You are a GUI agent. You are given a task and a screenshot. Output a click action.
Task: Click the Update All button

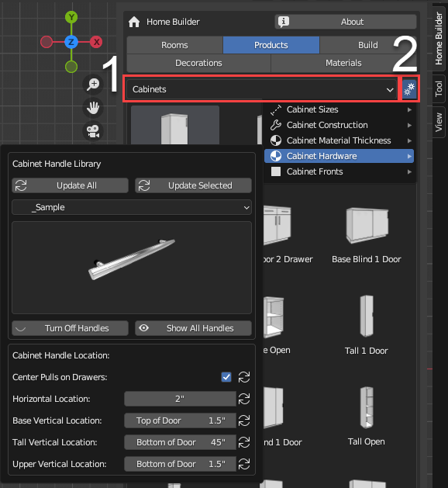tap(70, 185)
